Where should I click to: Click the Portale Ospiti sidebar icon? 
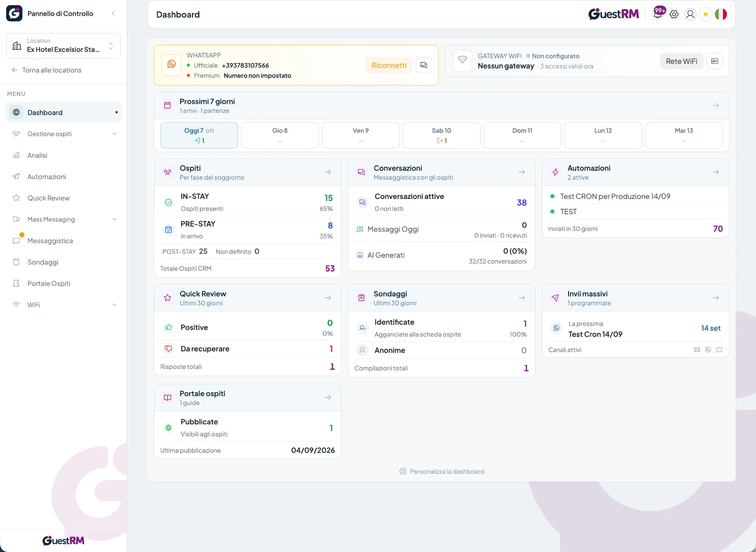coord(16,283)
